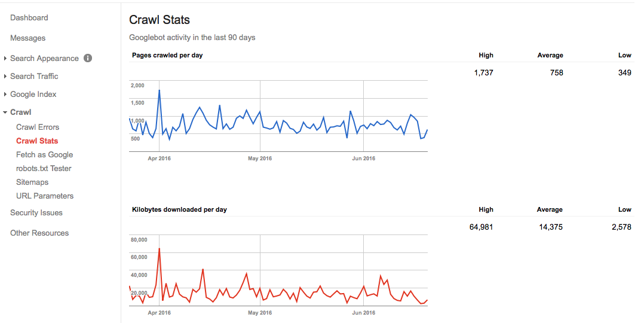The height and width of the screenshot is (323, 644).
Task: Open Crawl Errors report
Action: click(x=38, y=127)
